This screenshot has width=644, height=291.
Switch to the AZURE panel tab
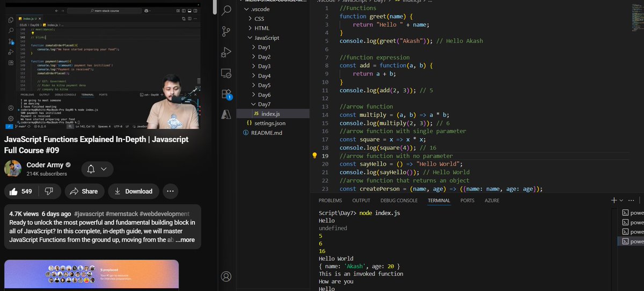pyautogui.click(x=492, y=200)
